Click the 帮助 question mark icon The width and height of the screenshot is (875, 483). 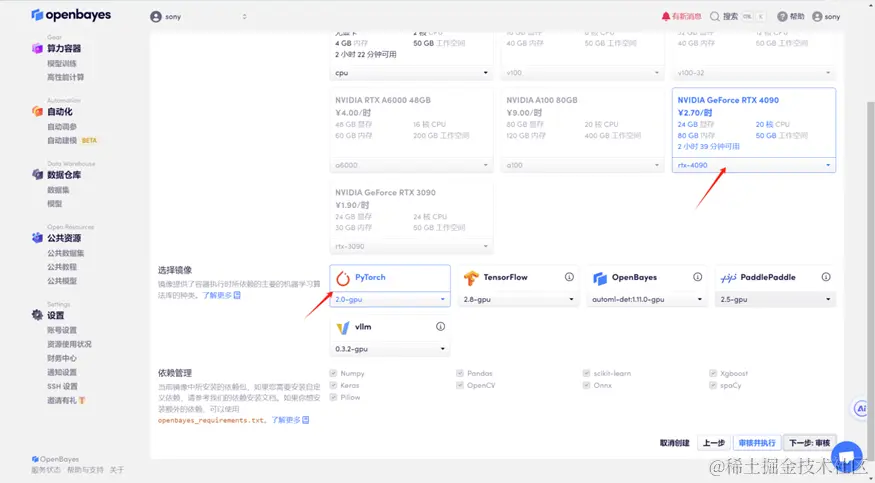pos(782,17)
